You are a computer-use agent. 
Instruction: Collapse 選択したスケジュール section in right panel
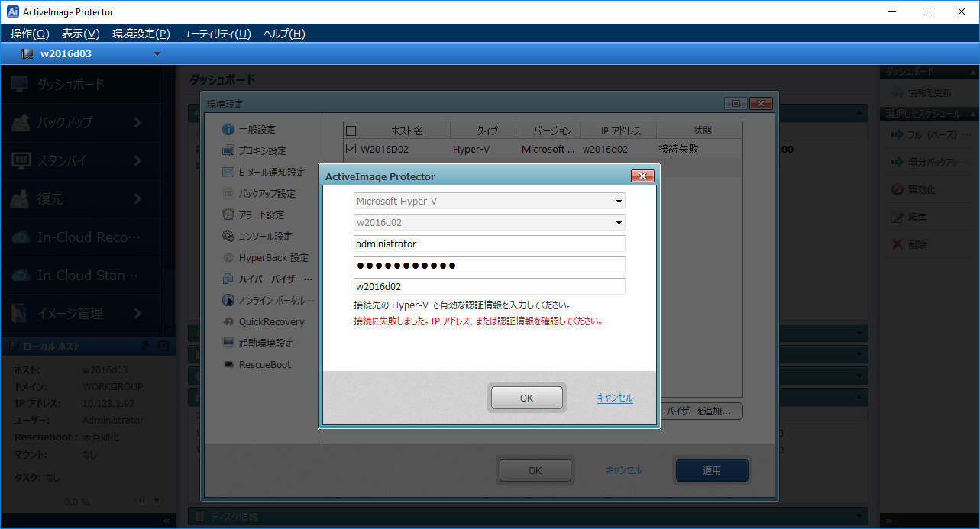coord(974,114)
